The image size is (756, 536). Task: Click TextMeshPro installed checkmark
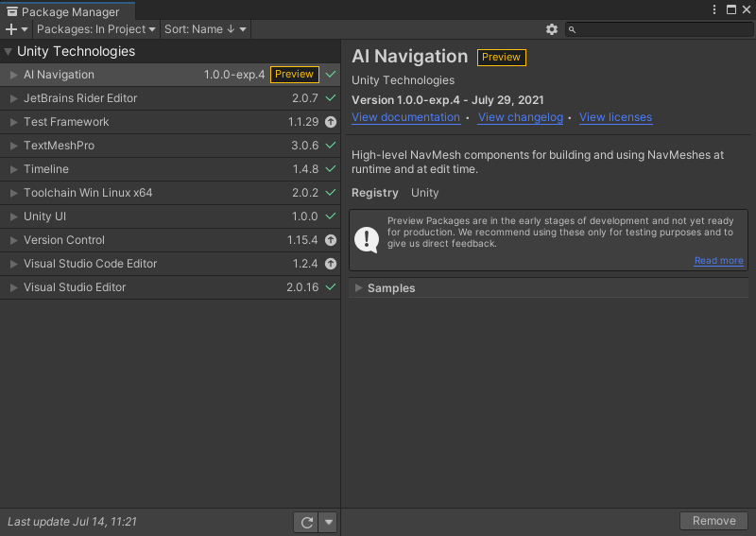pyautogui.click(x=331, y=146)
